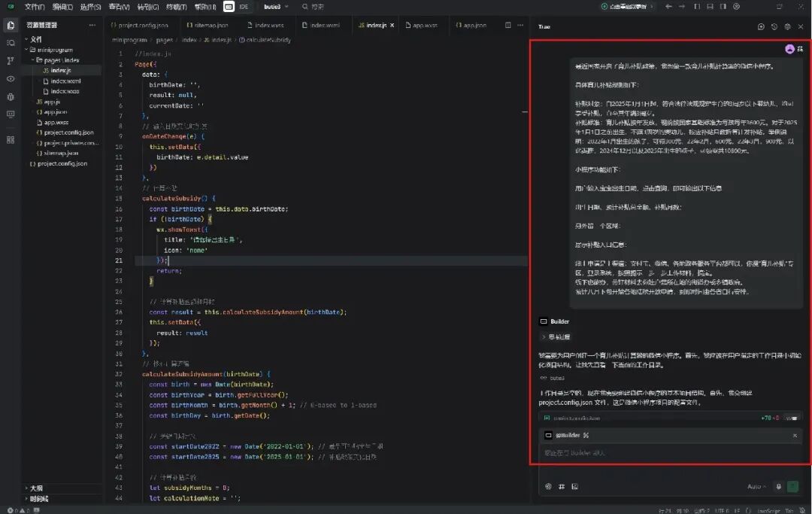Open the Search view in the activity bar
812x514 pixels.
click(11, 43)
